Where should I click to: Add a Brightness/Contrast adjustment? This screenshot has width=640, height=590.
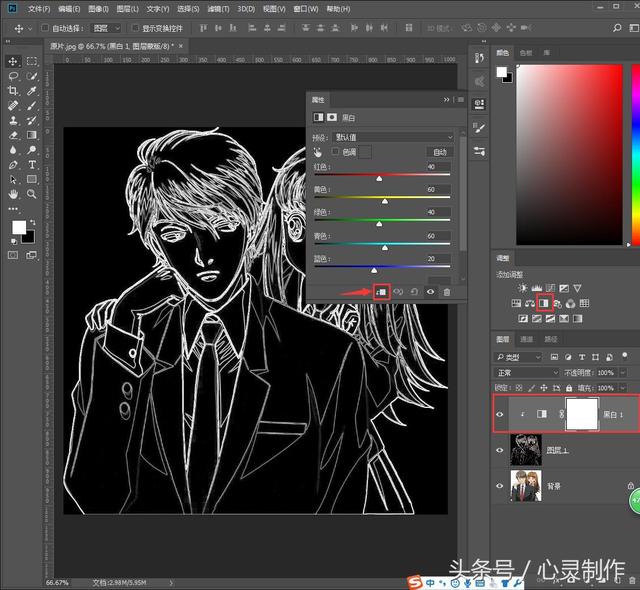tap(522, 288)
